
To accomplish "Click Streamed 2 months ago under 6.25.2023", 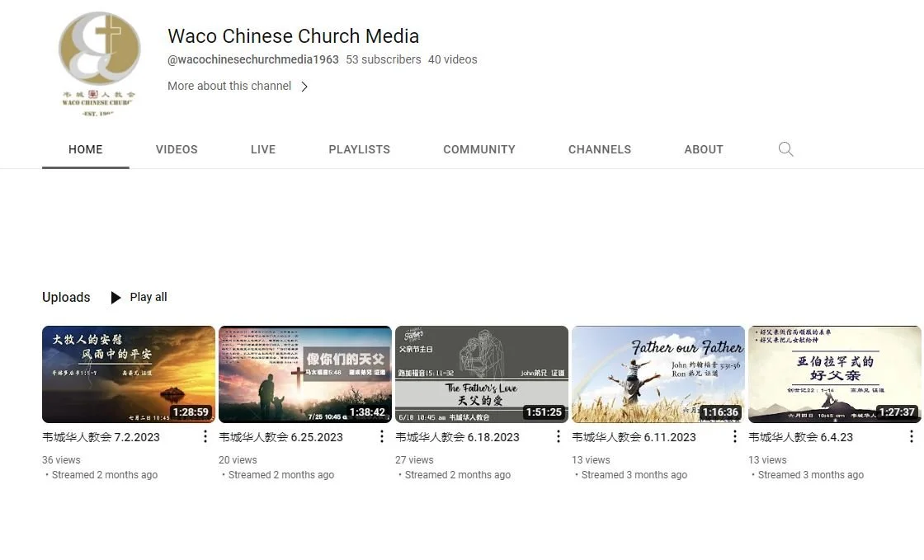I will click(x=281, y=474).
